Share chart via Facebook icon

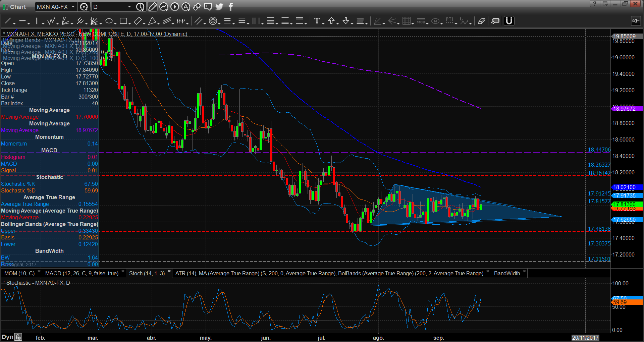point(231,7)
